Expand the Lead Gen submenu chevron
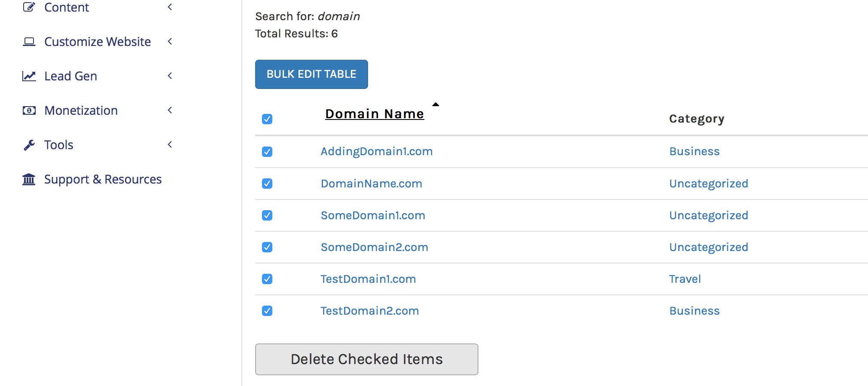The height and width of the screenshot is (386, 868). point(170,76)
